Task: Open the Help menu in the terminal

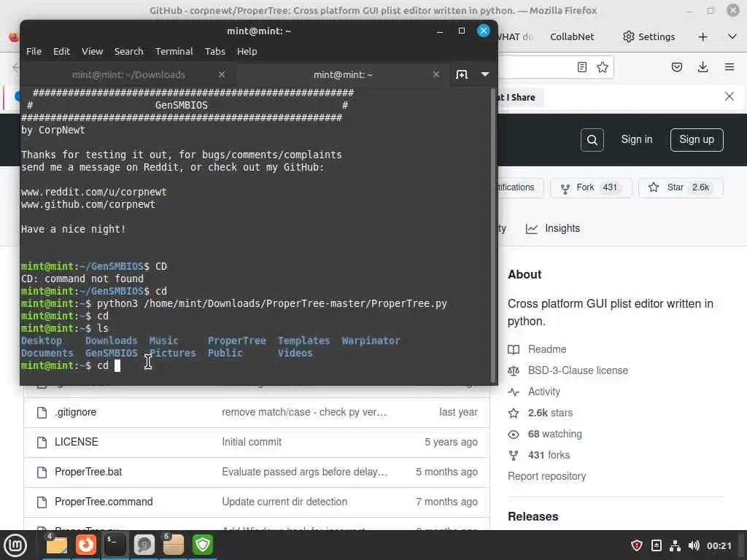Action: (x=247, y=52)
